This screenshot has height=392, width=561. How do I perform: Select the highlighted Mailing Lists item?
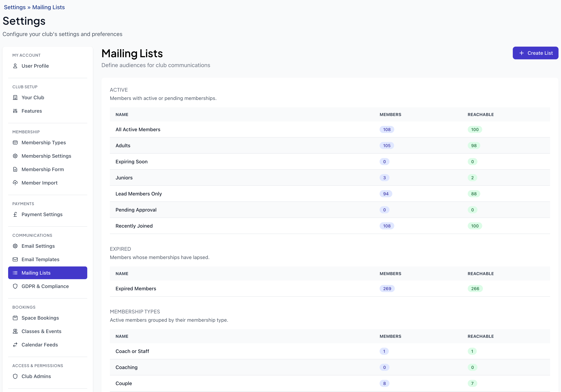[x=48, y=273]
